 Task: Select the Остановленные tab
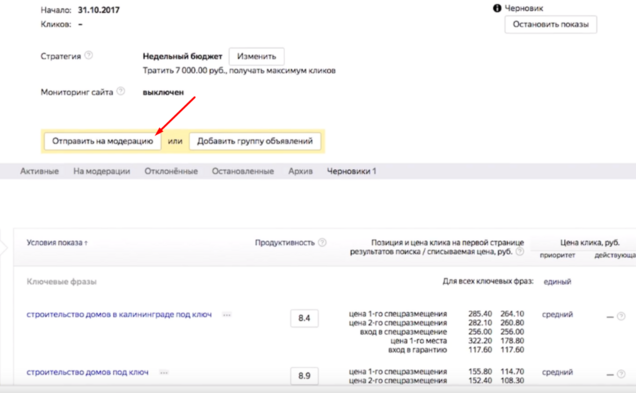243,171
